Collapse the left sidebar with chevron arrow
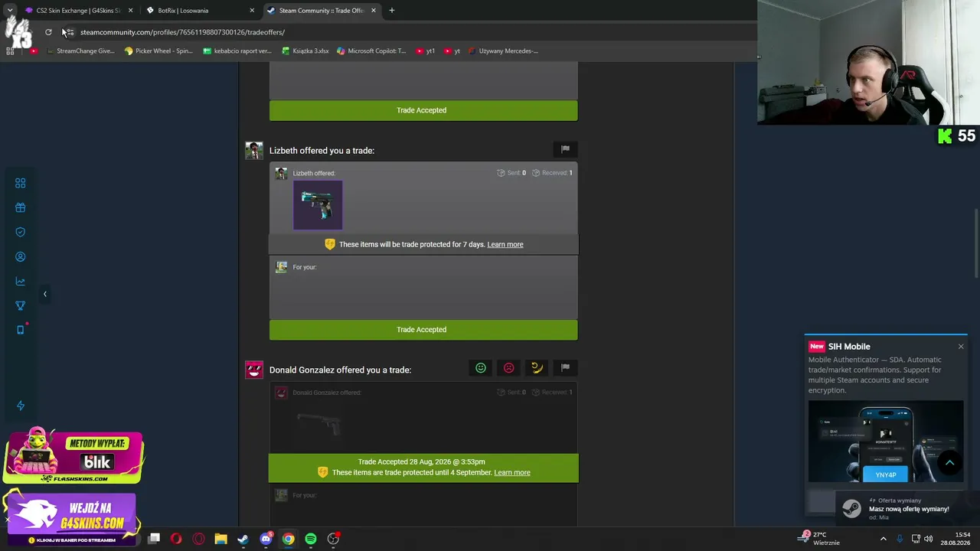Image resolution: width=980 pixels, height=551 pixels. click(44, 294)
